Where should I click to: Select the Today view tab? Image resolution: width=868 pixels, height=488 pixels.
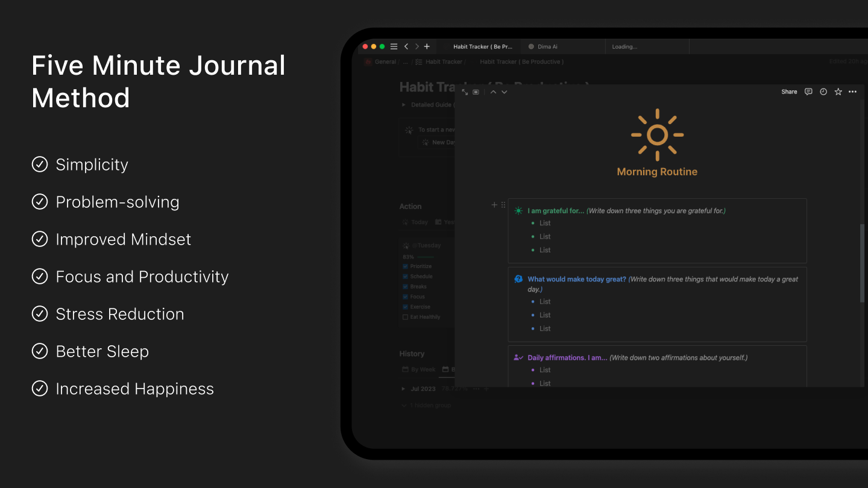tap(415, 222)
